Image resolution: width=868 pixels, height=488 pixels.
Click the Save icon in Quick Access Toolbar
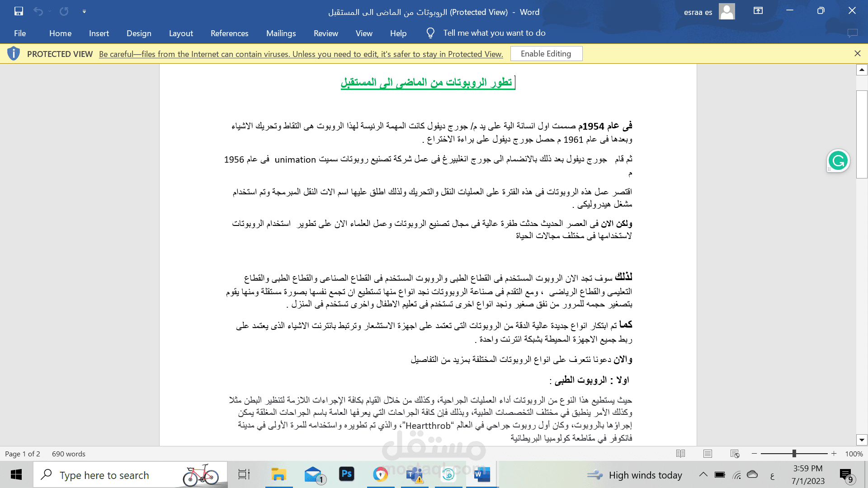(x=19, y=11)
